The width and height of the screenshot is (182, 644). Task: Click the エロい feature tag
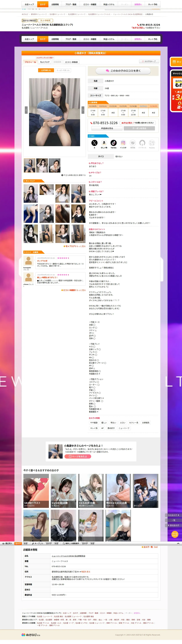(x=123, y=423)
